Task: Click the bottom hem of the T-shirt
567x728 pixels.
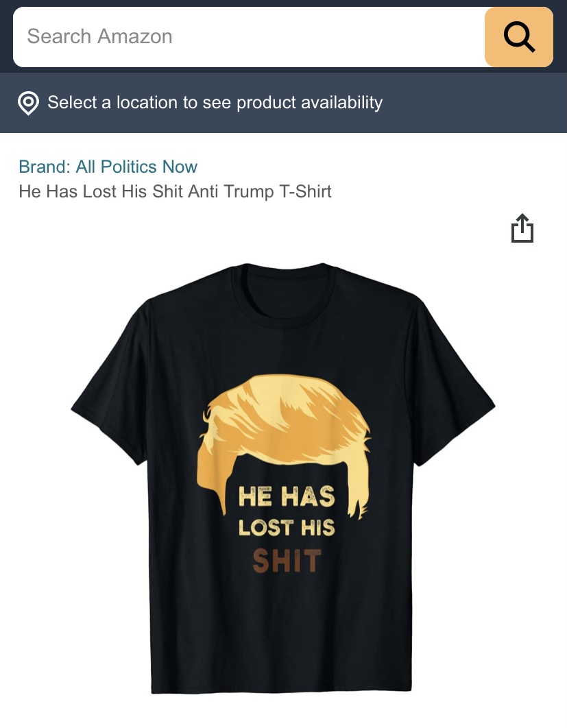Action: coord(281,686)
